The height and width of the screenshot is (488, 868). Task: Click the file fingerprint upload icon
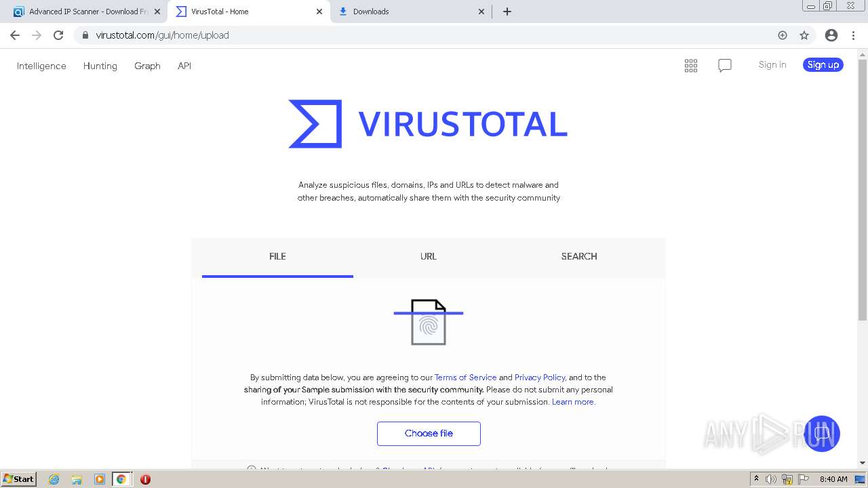(x=429, y=322)
